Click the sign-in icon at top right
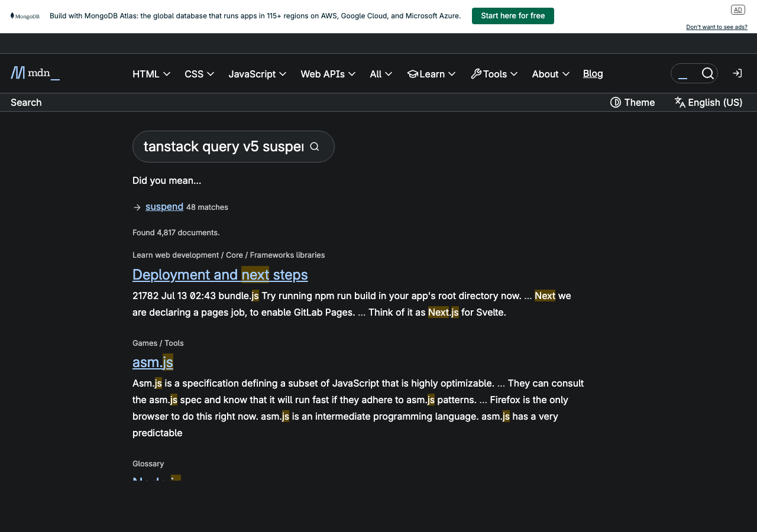Screen dimensions: 757x532 pos(737,73)
